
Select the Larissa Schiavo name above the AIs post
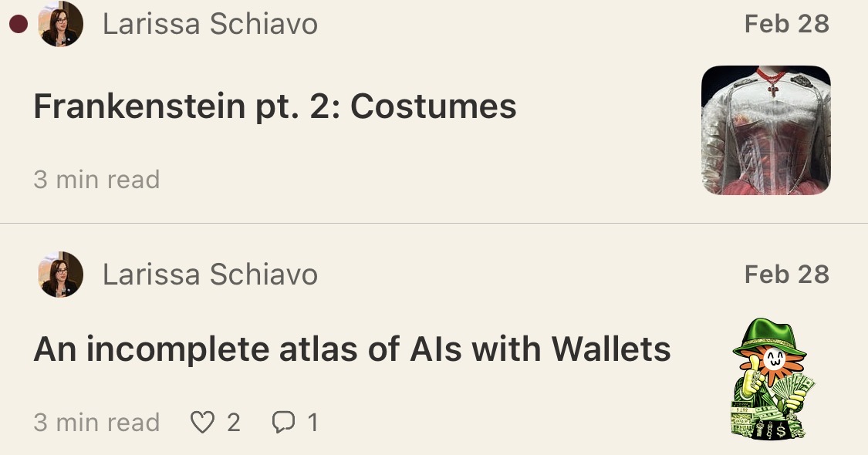[210, 275]
